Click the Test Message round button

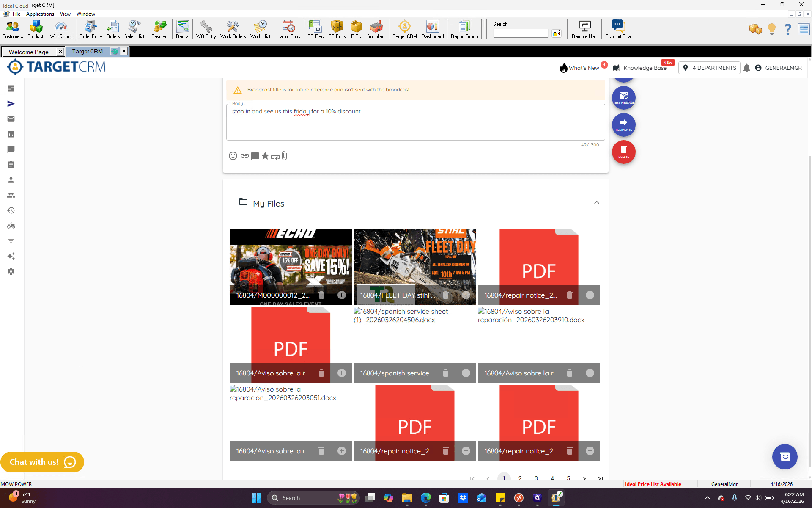[623, 98]
